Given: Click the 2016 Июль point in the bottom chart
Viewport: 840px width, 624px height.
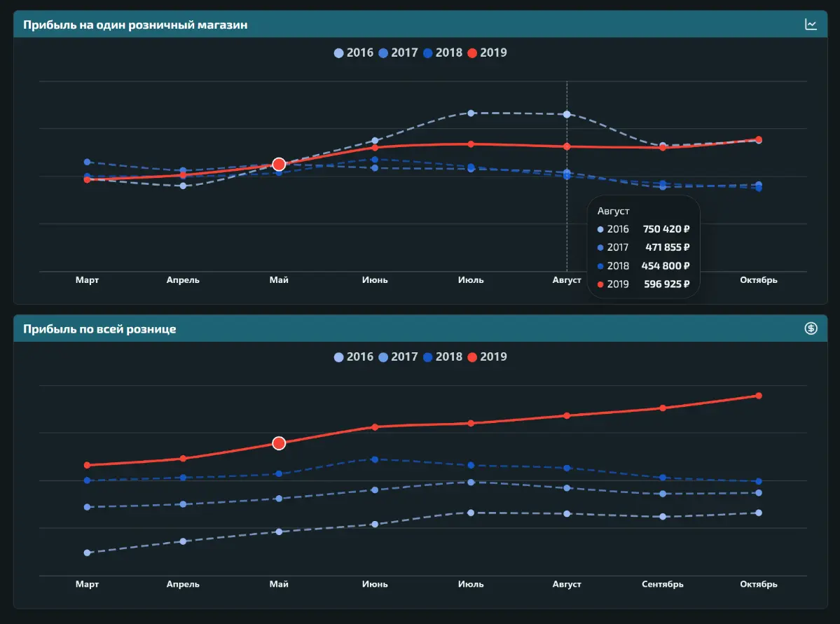Looking at the screenshot, I should tap(471, 513).
